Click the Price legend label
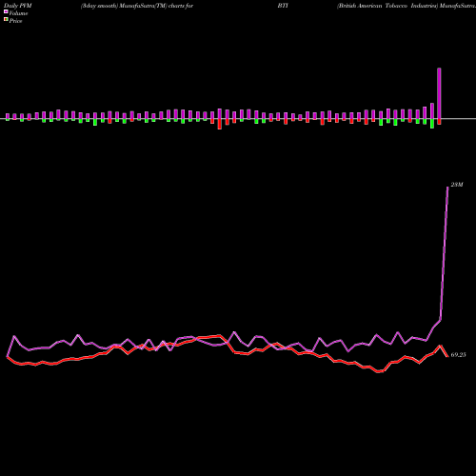The width and height of the screenshot is (476, 476). tap(15, 21)
